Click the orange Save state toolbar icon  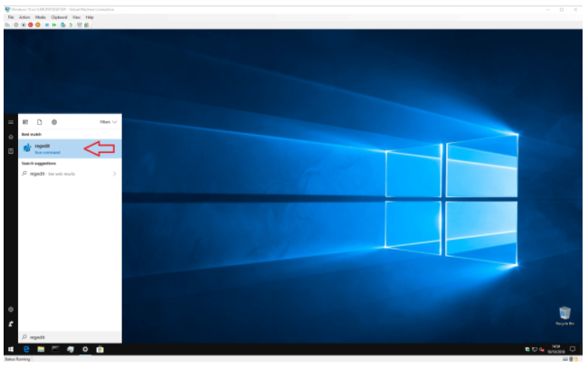[37, 24]
